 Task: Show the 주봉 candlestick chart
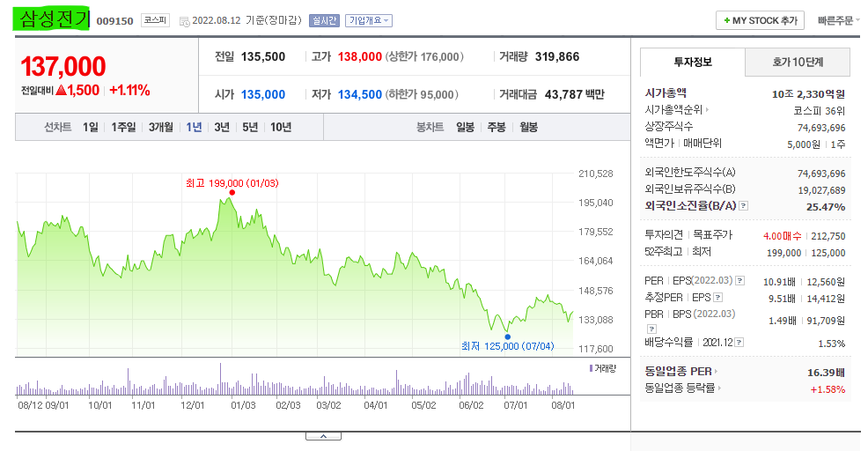click(497, 128)
